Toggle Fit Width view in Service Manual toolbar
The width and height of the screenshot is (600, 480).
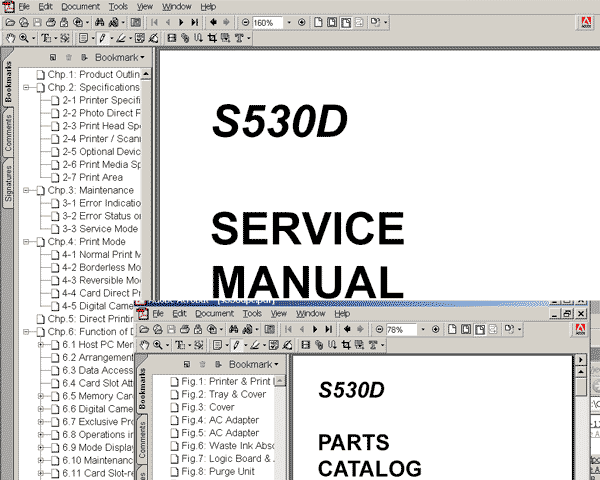[x=346, y=23]
